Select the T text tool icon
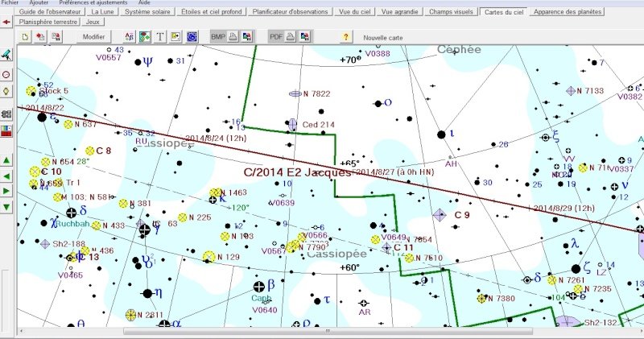 [160, 37]
